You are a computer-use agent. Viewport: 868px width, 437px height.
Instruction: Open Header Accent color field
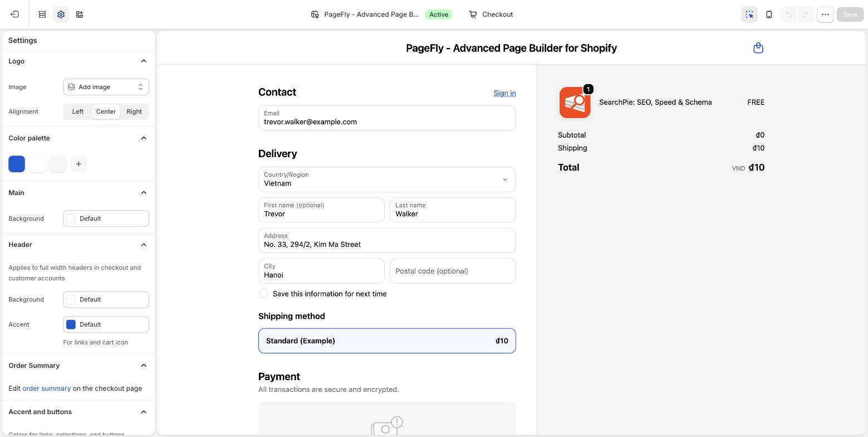tap(106, 324)
